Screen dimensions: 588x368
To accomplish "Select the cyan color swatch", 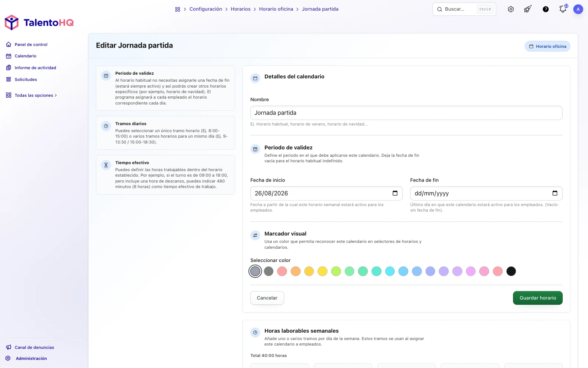I will (390, 271).
